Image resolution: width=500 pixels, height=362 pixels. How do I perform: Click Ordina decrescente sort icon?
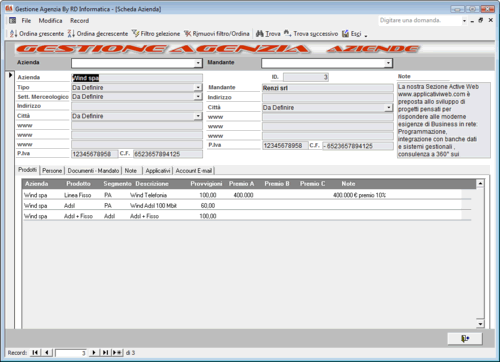71,34
